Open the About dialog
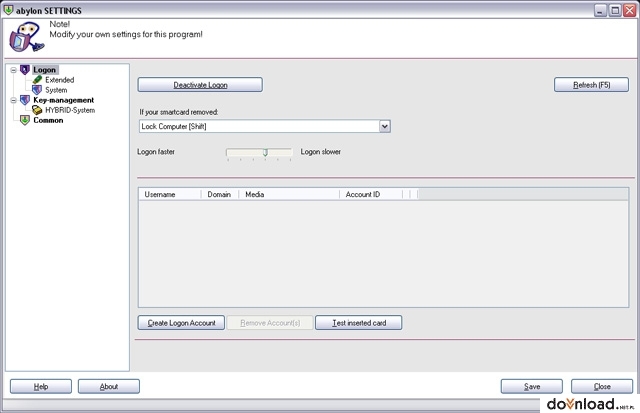 click(109, 386)
